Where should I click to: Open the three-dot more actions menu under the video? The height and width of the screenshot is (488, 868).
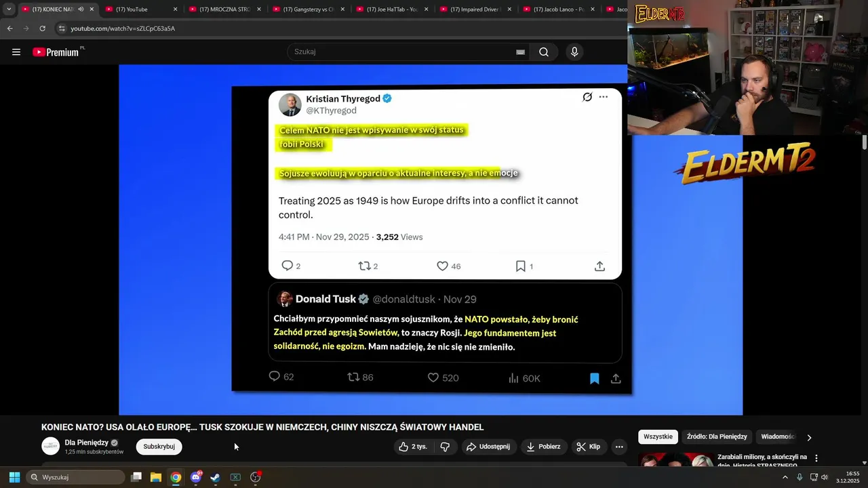click(x=618, y=447)
